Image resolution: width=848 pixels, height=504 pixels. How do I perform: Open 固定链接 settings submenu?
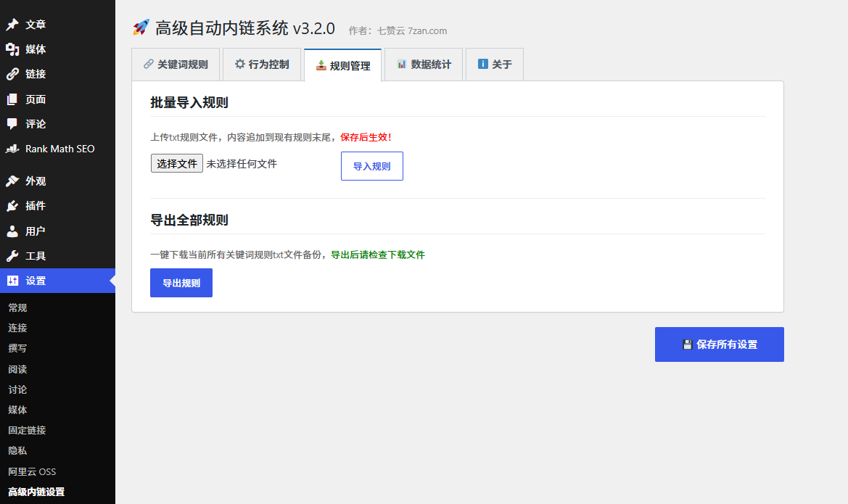pyautogui.click(x=27, y=431)
